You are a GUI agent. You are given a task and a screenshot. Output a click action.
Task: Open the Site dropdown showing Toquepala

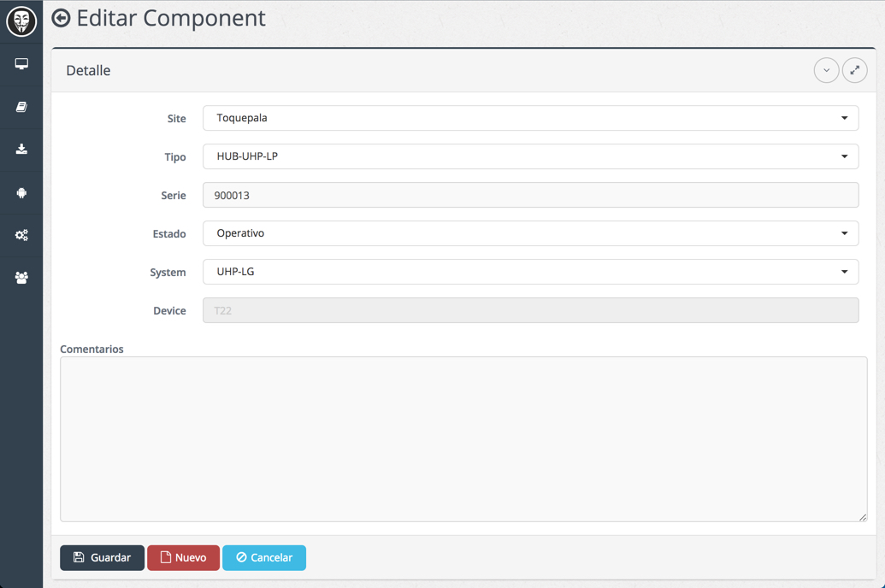point(530,118)
